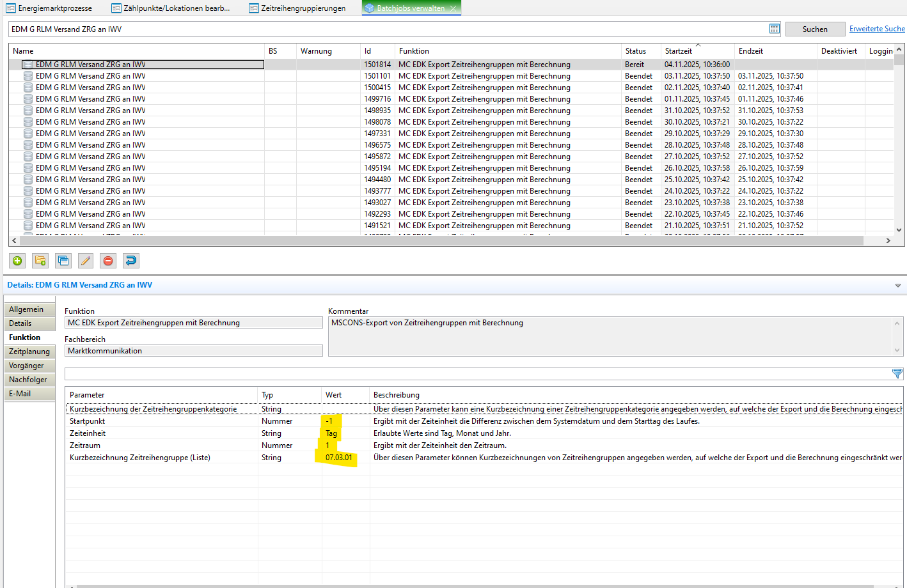Collapse the Details panel header arrow

click(x=897, y=286)
